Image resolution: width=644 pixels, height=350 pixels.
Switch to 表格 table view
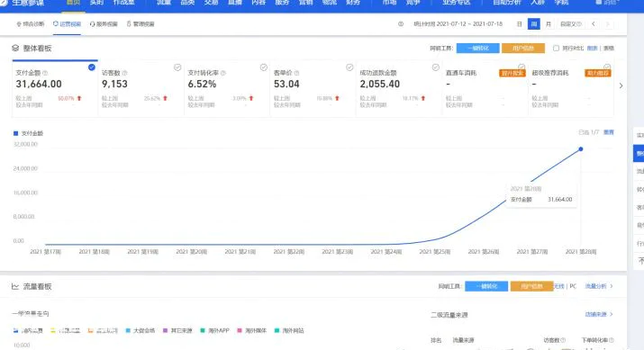pyautogui.click(x=608, y=48)
